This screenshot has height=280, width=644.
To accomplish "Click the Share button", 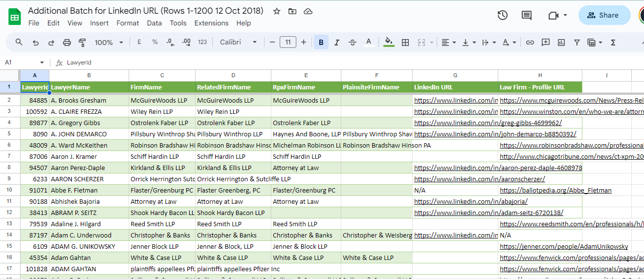I will point(604,15).
